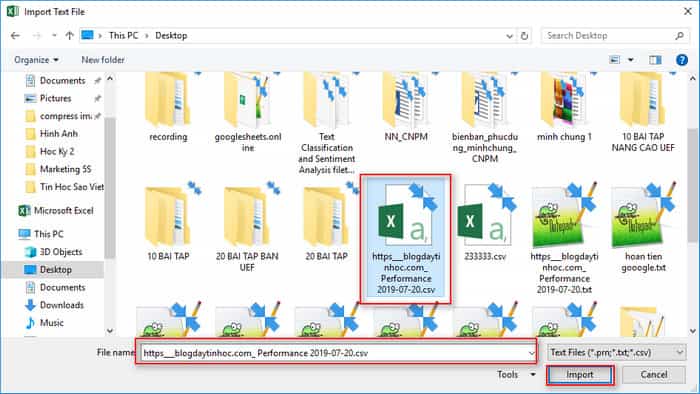Open Documents under This PC
The height and width of the screenshot is (394, 700).
pos(62,288)
